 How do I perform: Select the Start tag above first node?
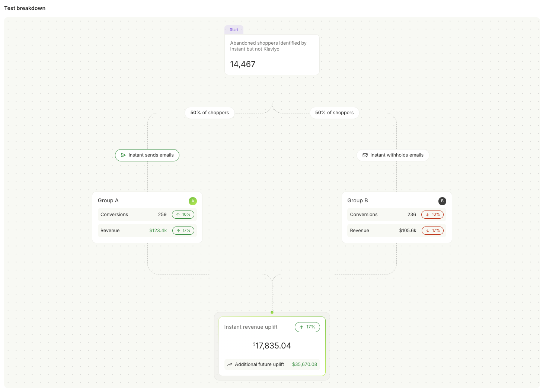click(234, 30)
